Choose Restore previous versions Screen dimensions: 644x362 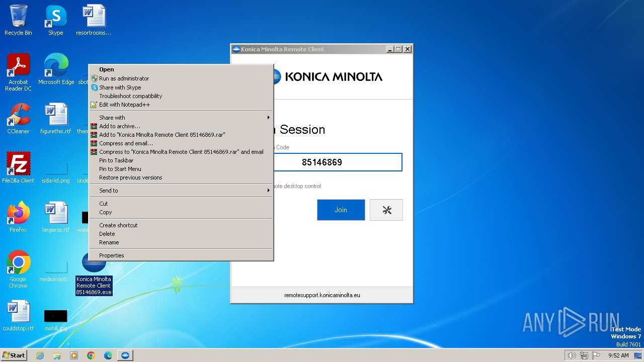point(181,177)
